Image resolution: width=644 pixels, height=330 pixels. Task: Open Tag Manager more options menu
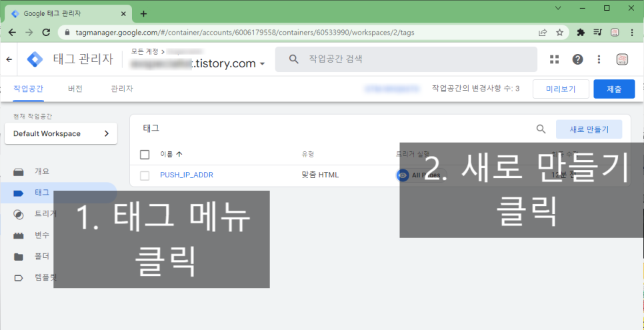(599, 59)
